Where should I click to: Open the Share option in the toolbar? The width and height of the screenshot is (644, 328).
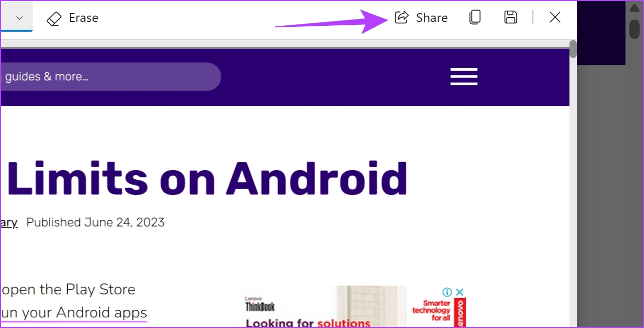click(421, 18)
